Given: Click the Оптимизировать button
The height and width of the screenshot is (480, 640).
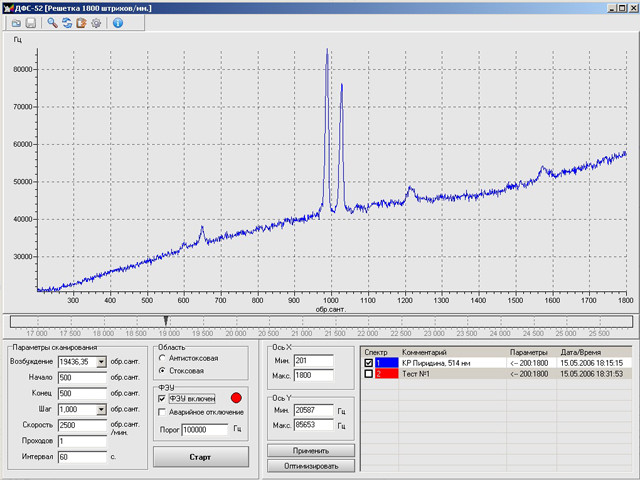Looking at the screenshot, I should click(309, 466).
